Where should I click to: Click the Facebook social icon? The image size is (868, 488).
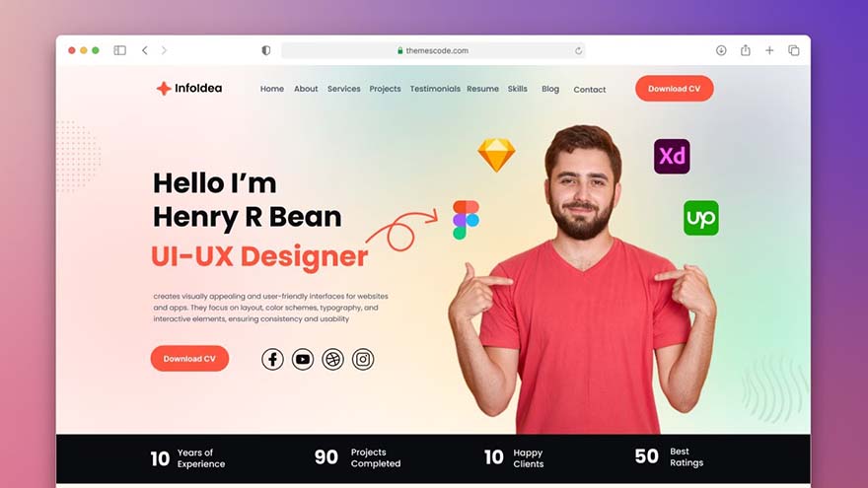coord(272,359)
